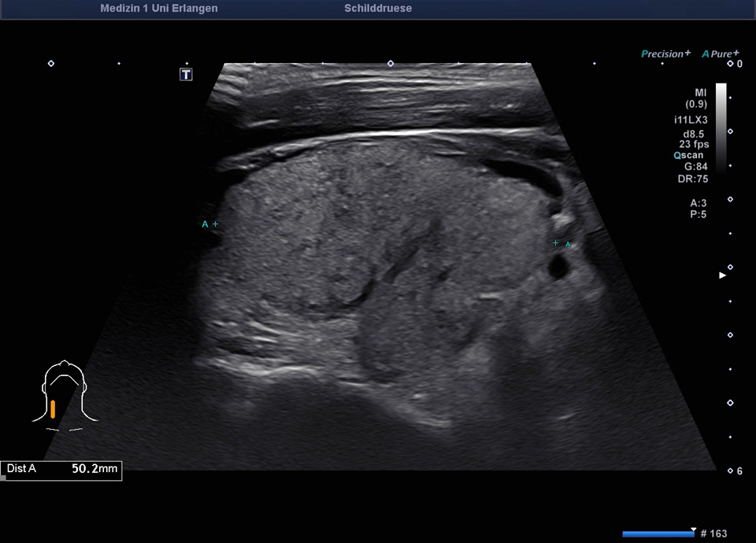Click the Dist A 50.2mm measurement box
Viewport: 756px width, 543px height.
pos(62,470)
